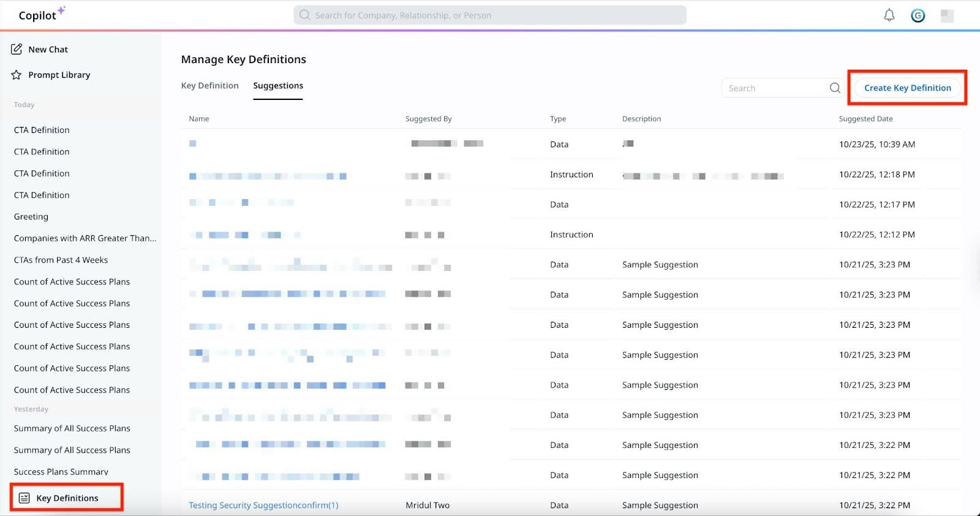Screen dimensions: 980x516
Task: Open Companies with ARR Greater Than chat
Action: click(85, 238)
